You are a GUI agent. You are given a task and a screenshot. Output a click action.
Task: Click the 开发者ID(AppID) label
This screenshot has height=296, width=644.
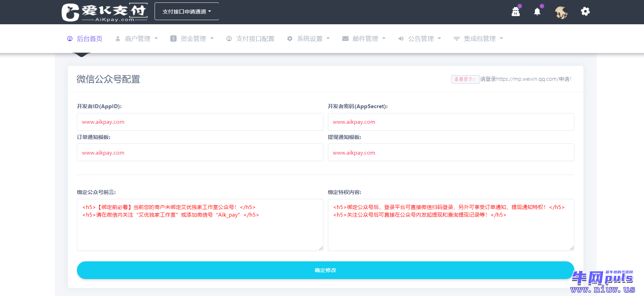[x=99, y=106]
